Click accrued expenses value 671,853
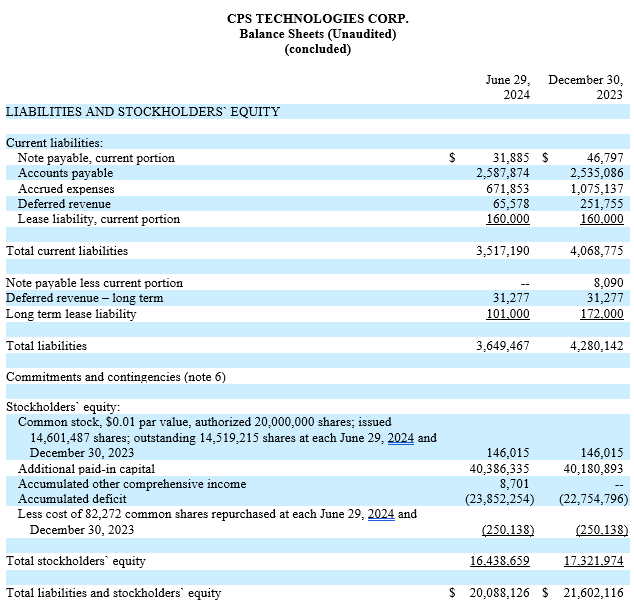 click(507, 189)
